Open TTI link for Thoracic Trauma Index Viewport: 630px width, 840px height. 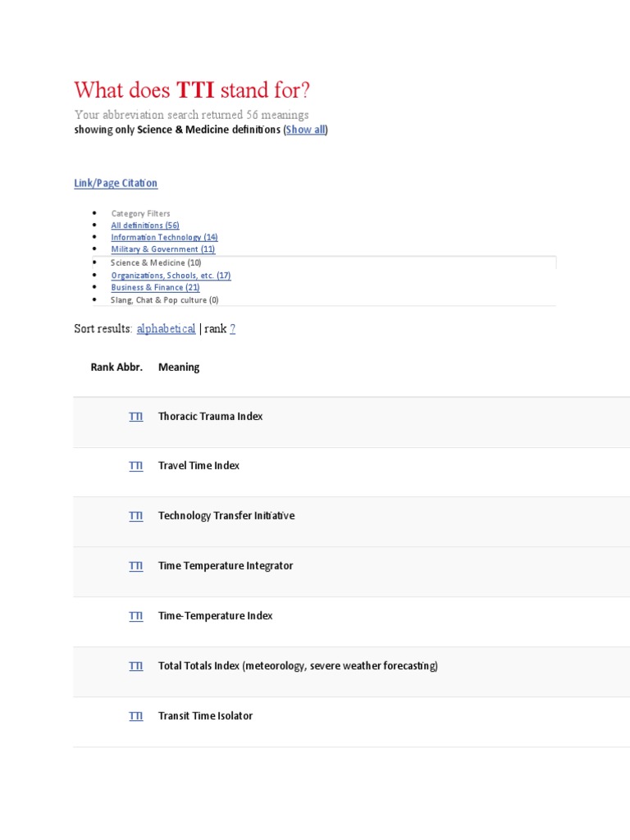(x=136, y=417)
